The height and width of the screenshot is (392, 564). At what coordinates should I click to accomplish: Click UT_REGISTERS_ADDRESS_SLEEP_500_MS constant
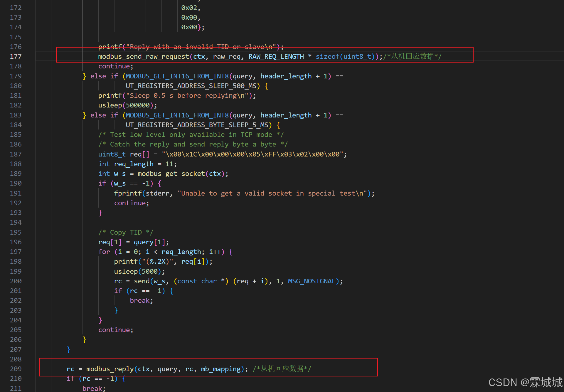point(191,86)
